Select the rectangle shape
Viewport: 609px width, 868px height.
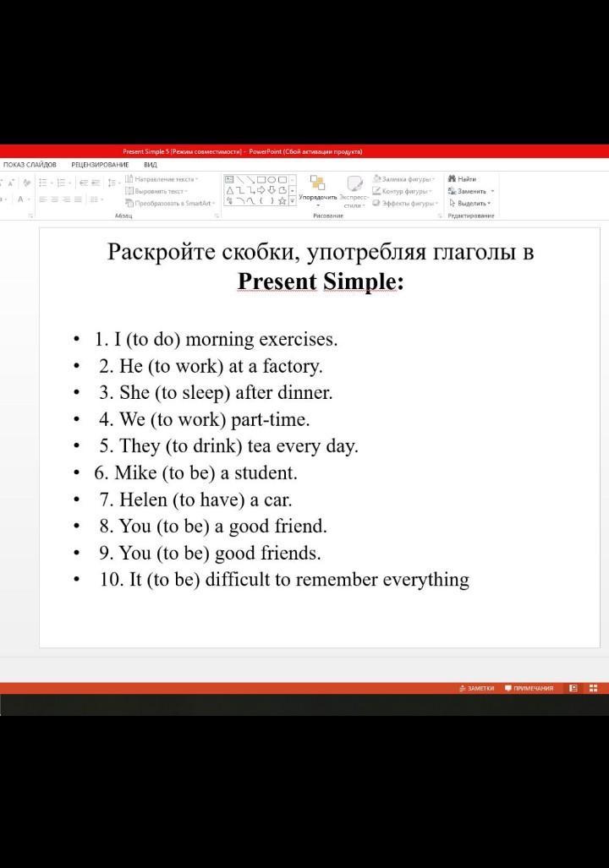click(261, 179)
